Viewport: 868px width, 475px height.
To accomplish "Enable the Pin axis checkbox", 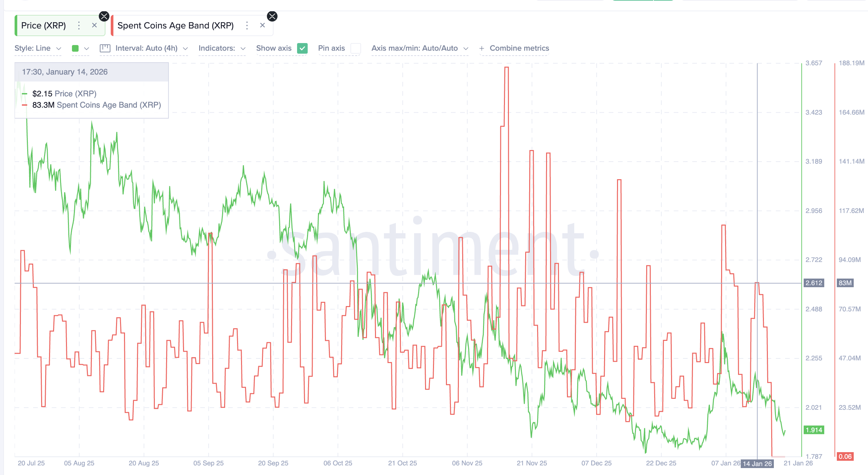I will click(356, 48).
